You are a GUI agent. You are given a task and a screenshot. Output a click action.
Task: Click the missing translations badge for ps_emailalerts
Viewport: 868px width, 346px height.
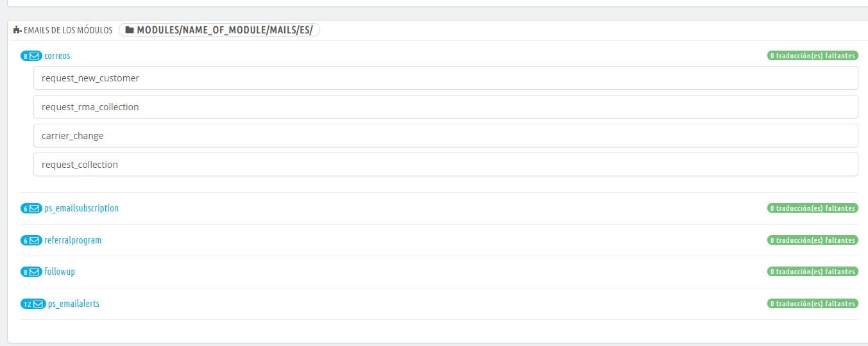point(812,304)
